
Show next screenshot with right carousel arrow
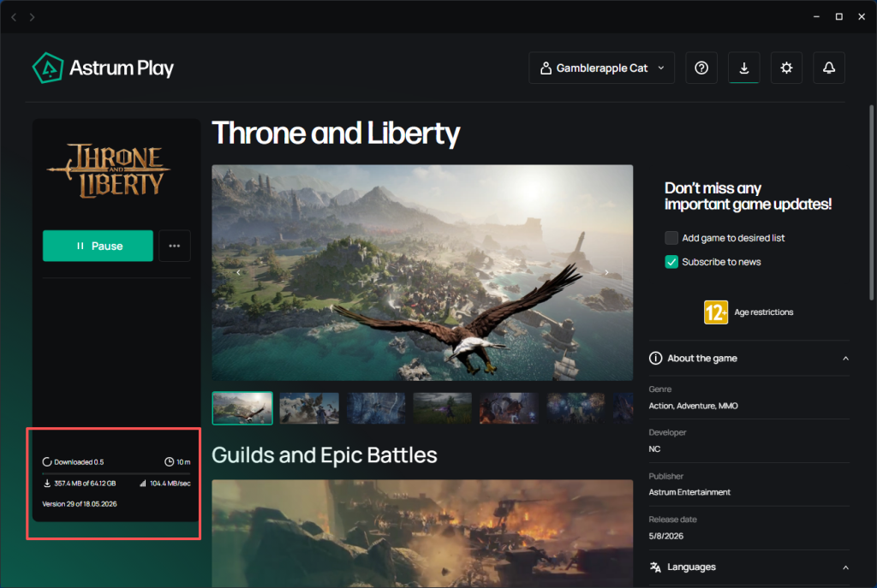[x=607, y=272]
